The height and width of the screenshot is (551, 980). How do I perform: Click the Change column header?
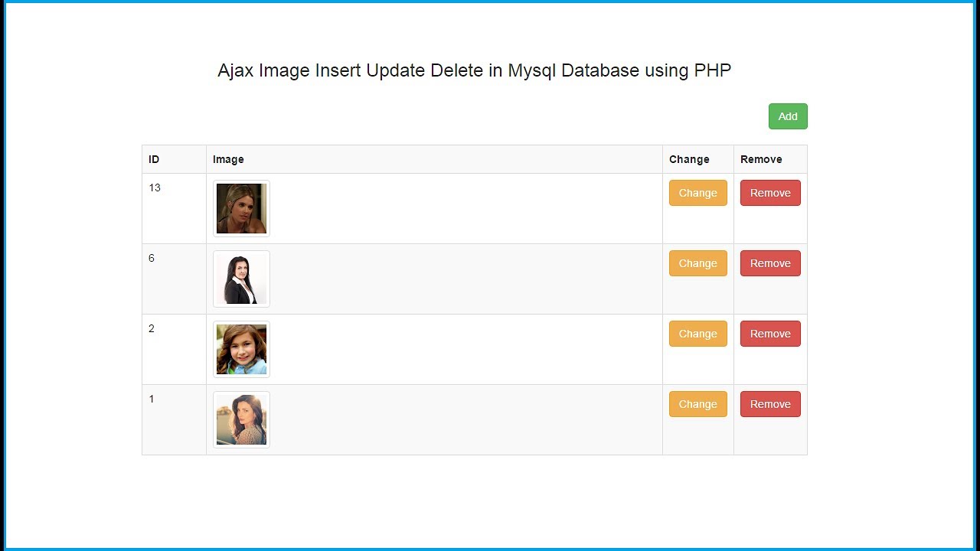tap(689, 159)
